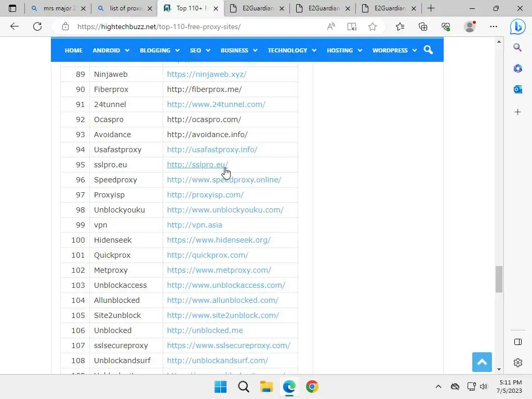This screenshot has width=532, height=399.
Task: Open the sslpro.eu link
Action: tap(197, 165)
